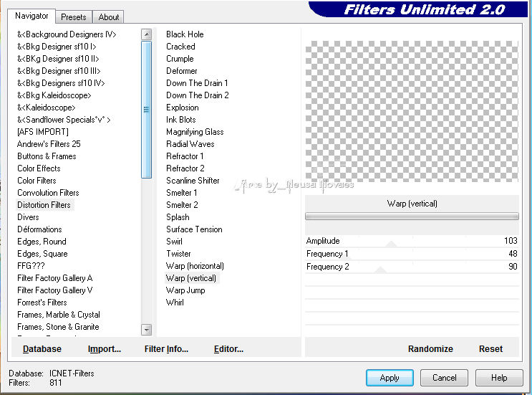Choose the Black Hole filter
532x395 pixels.
pyautogui.click(x=185, y=34)
